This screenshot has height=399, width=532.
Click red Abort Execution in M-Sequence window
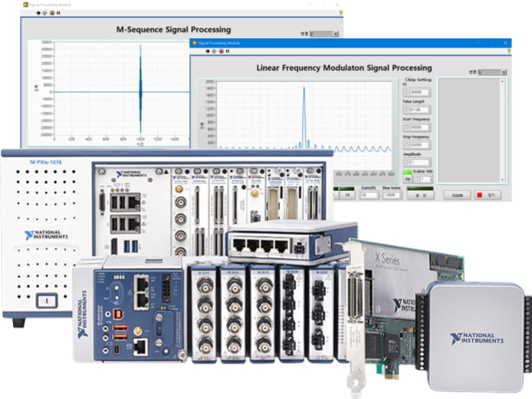pos(52,13)
